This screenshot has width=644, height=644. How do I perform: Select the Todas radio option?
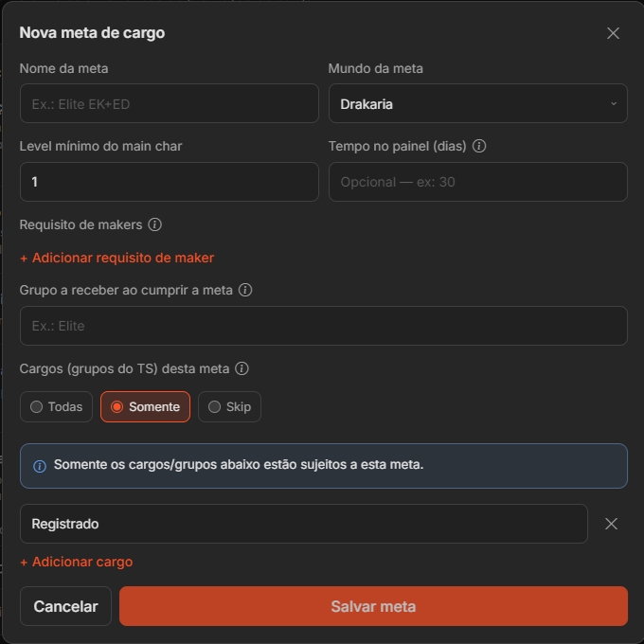tap(56, 406)
